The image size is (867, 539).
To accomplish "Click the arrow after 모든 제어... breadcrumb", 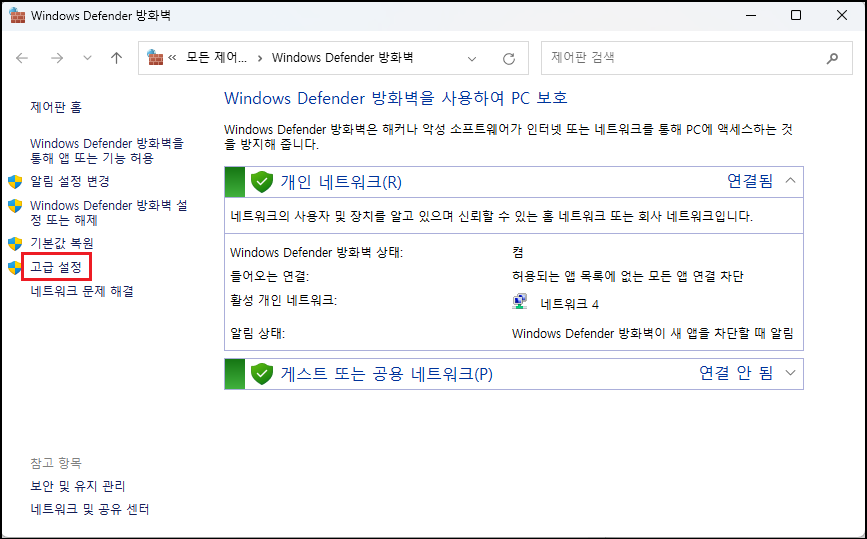I will 259,58.
